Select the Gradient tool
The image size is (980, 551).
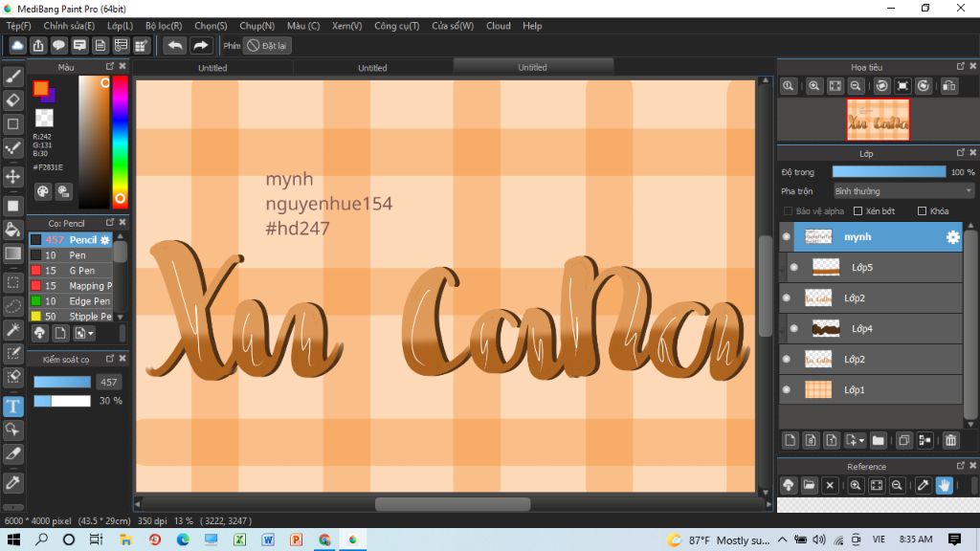pyautogui.click(x=13, y=253)
